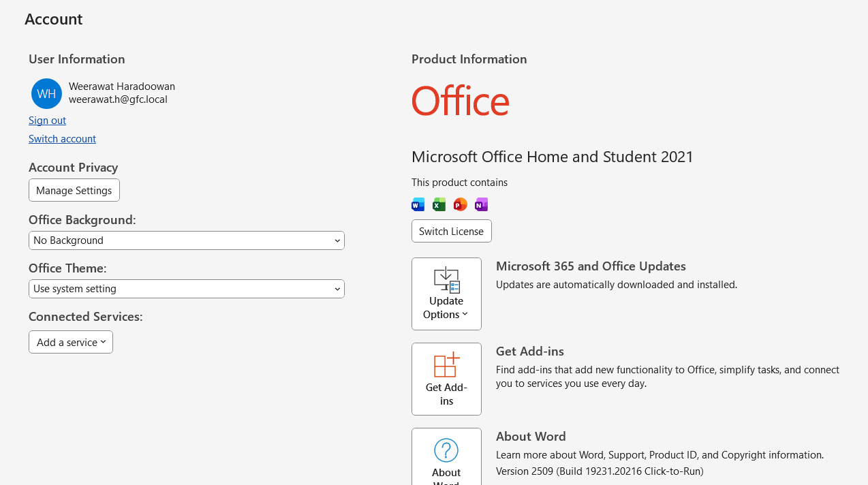The image size is (868, 485).
Task: Open Update Options menu
Action: (446, 294)
